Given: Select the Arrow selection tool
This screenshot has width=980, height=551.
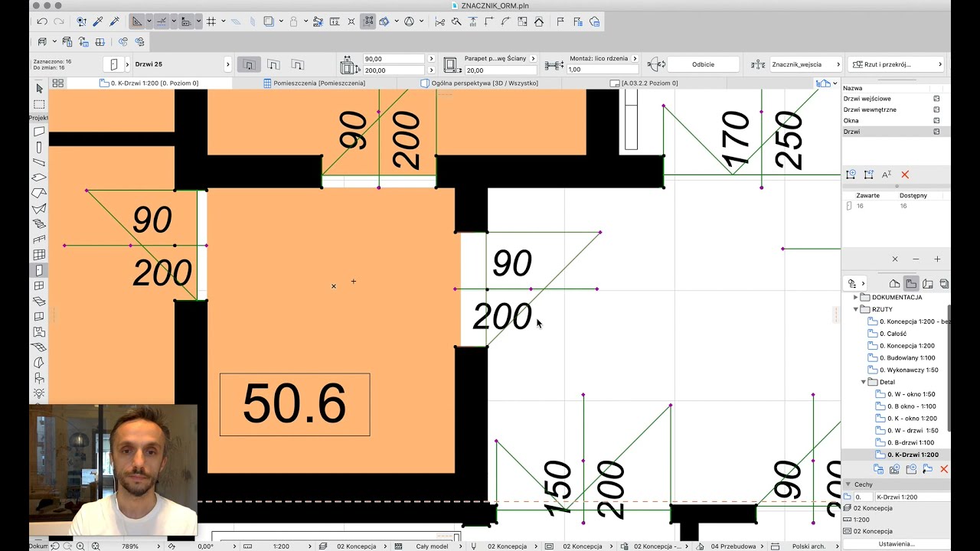Looking at the screenshot, I should click(x=39, y=89).
